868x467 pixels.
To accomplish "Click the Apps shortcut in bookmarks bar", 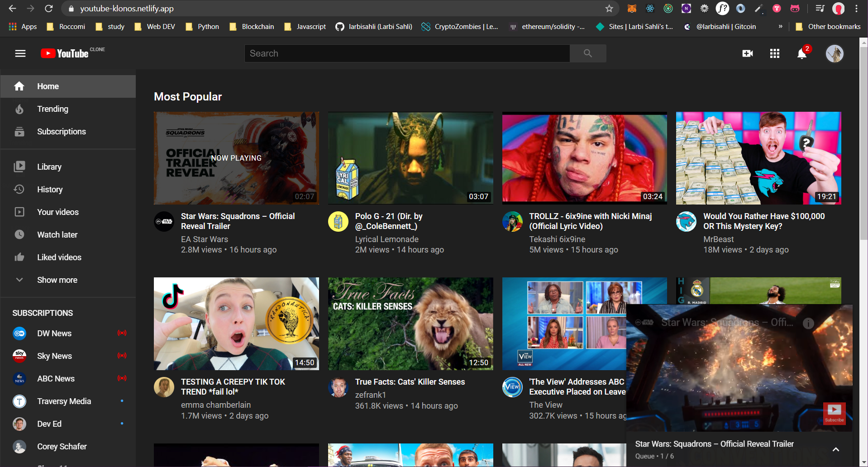I will coord(23,27).
